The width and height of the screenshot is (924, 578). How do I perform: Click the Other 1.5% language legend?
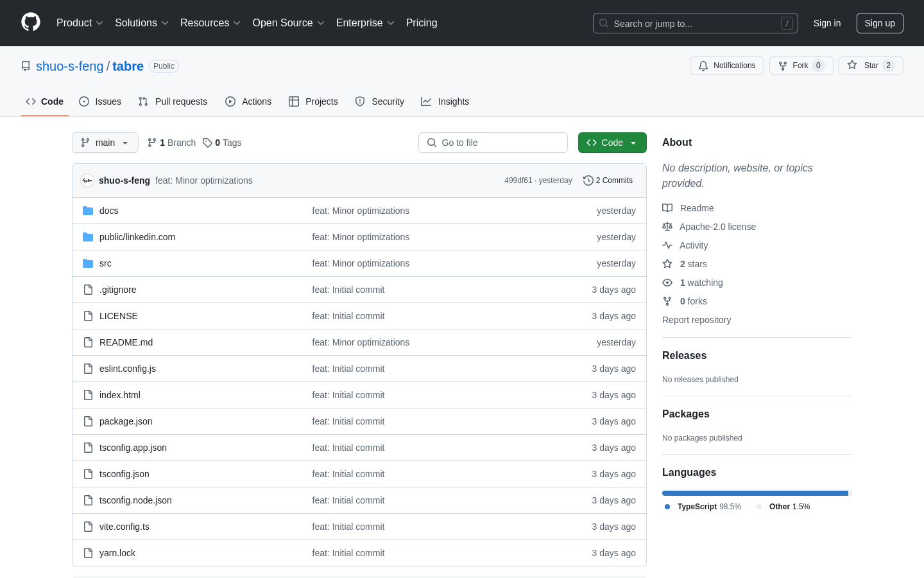tap(783, 507)
